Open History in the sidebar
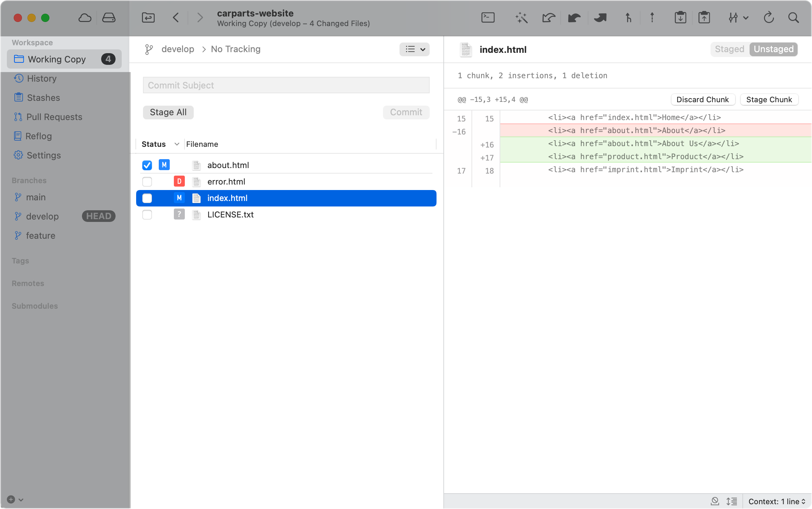 coord(41,79)
